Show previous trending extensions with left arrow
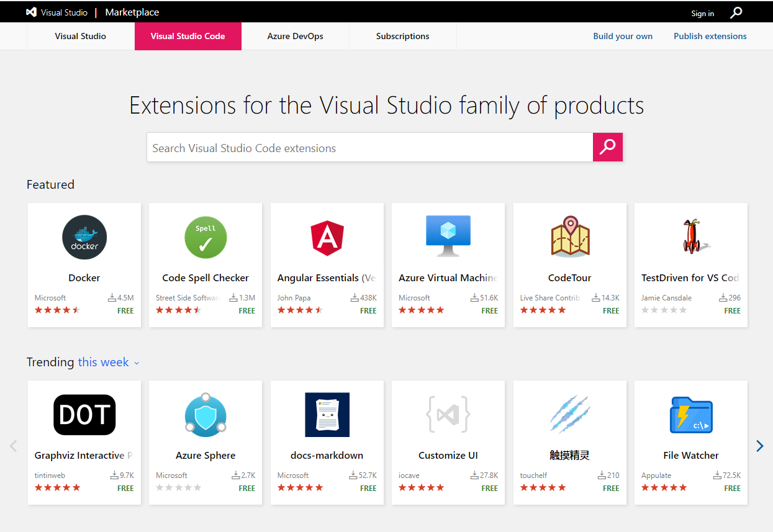 point(13,445)
